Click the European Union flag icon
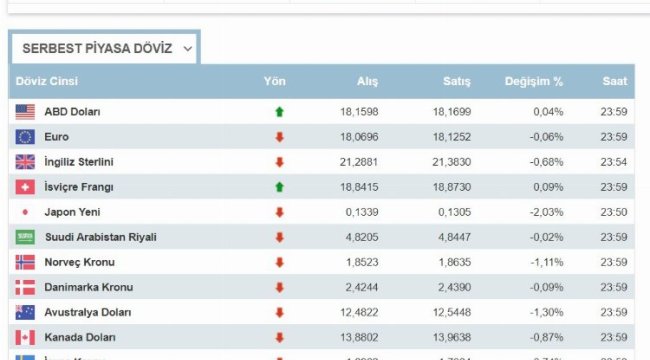 (25, 137)
